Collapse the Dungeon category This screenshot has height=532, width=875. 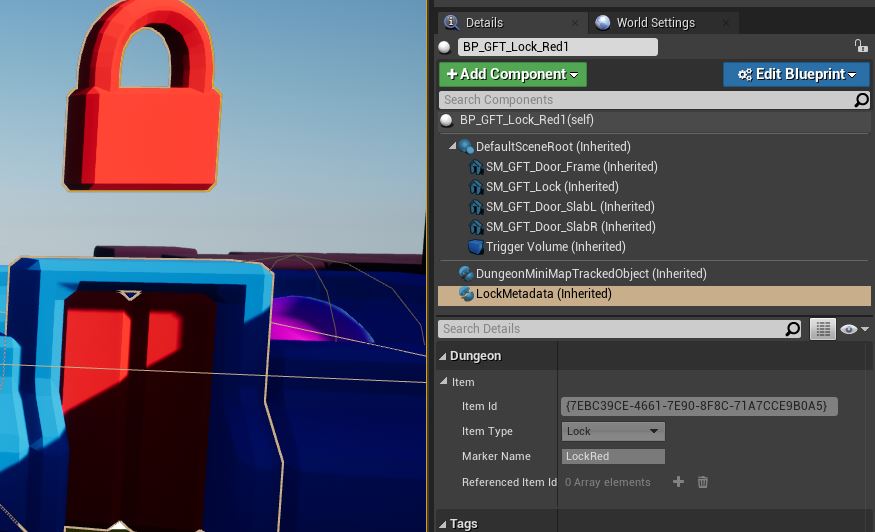click(443, 356)
